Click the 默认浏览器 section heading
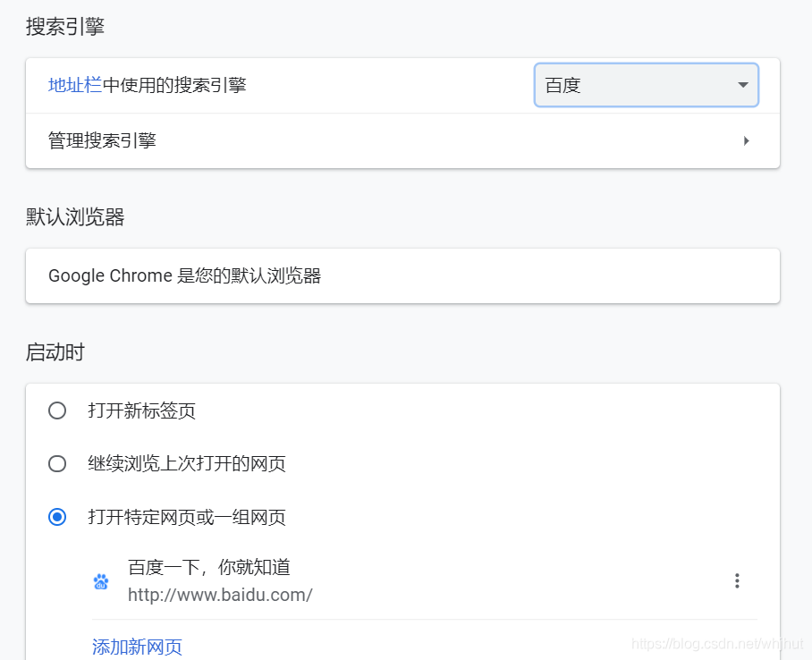The height and width of the screenshot is (660, 812). coord(75,217)
